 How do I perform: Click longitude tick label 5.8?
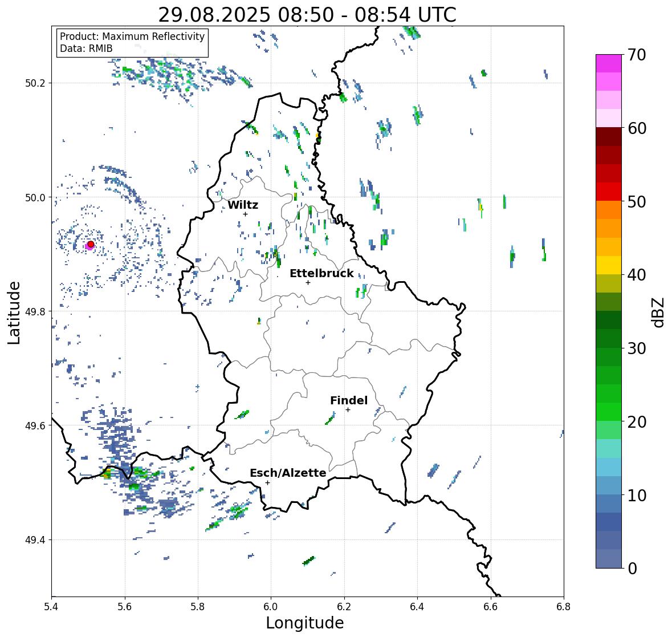[198, 607]
